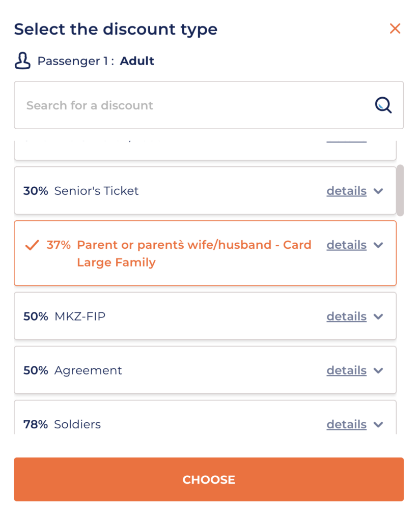Open details for Parent Large Family discount
The image size is (420, 521).
(346, 245)
